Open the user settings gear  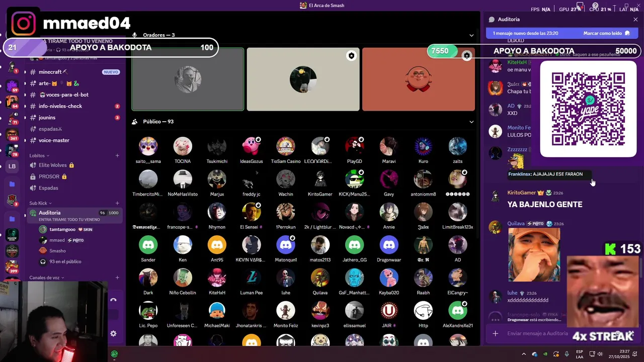(x=113, y=333)
